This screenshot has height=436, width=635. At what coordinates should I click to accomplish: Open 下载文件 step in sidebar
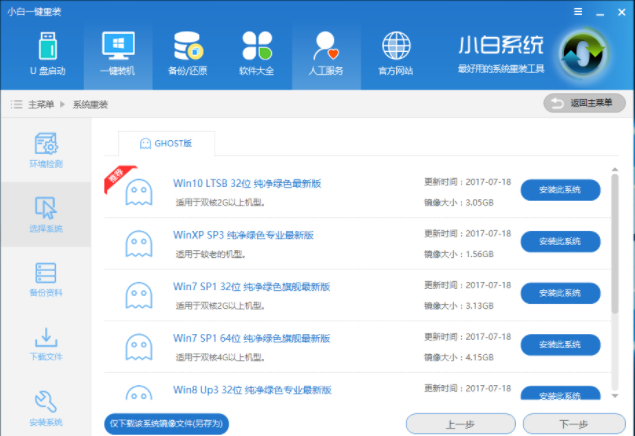(45, 344)
